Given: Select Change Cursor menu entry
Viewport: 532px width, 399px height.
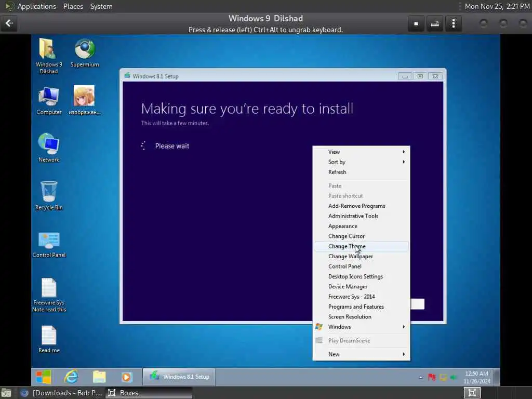Looking at the screenshot, I should coord(362,236).
